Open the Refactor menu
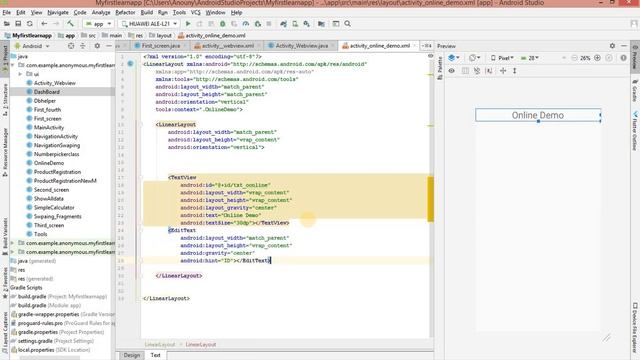 coord(125,13)
